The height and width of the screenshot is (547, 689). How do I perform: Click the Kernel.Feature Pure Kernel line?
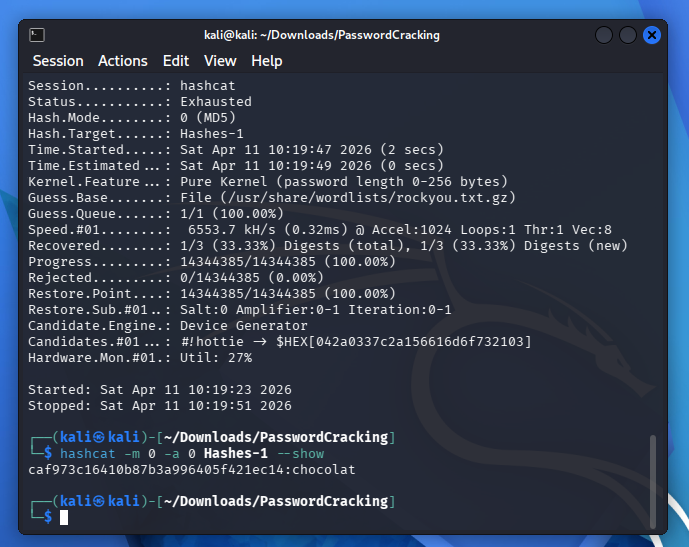point(268,182)
